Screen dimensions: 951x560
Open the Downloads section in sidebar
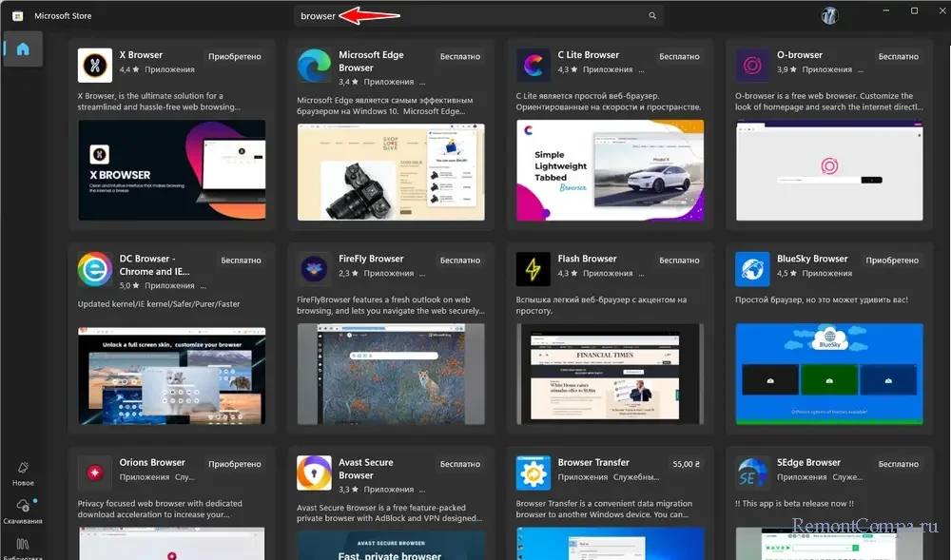pyautogui.click(x=23, y=511)
